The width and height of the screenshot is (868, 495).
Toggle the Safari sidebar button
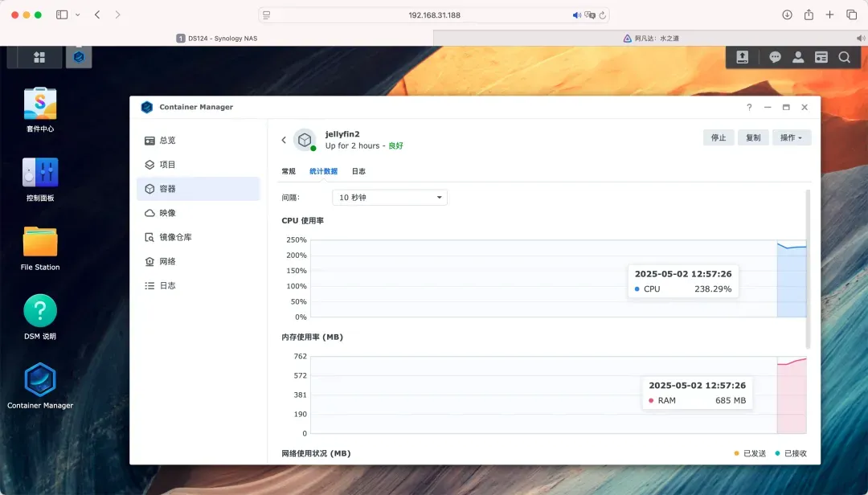[62, 15]
